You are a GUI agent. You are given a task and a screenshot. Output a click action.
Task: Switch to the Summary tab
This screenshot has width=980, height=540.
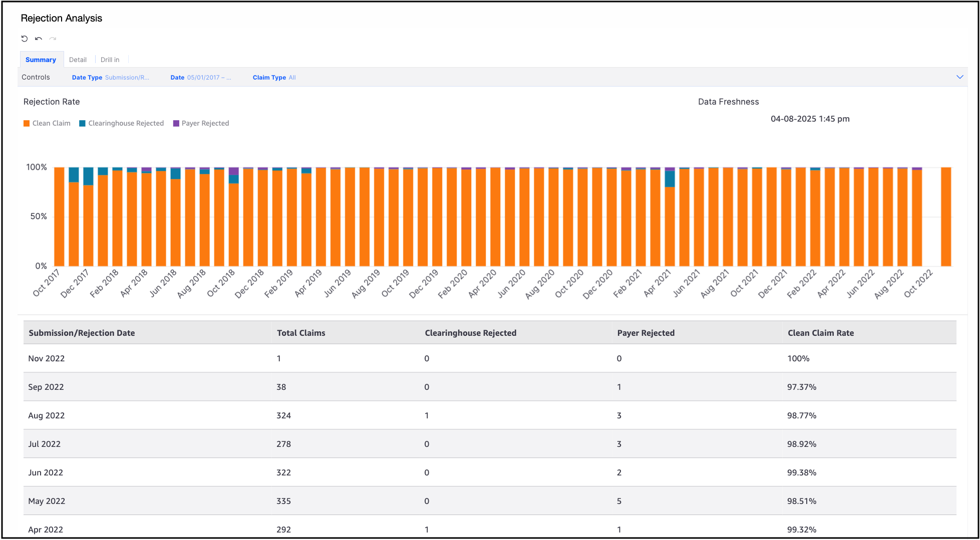coord(41,60)
